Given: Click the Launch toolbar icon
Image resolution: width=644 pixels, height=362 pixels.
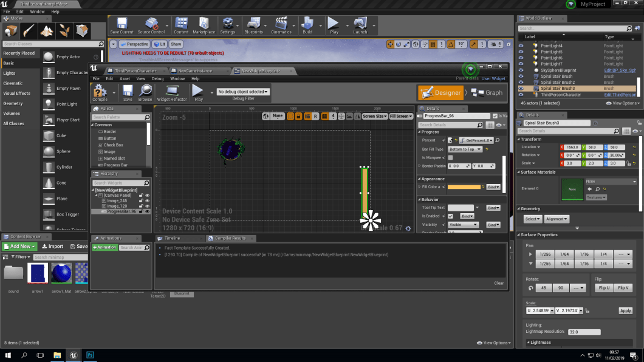Looking at the screenshot, I should coord(360,26).
